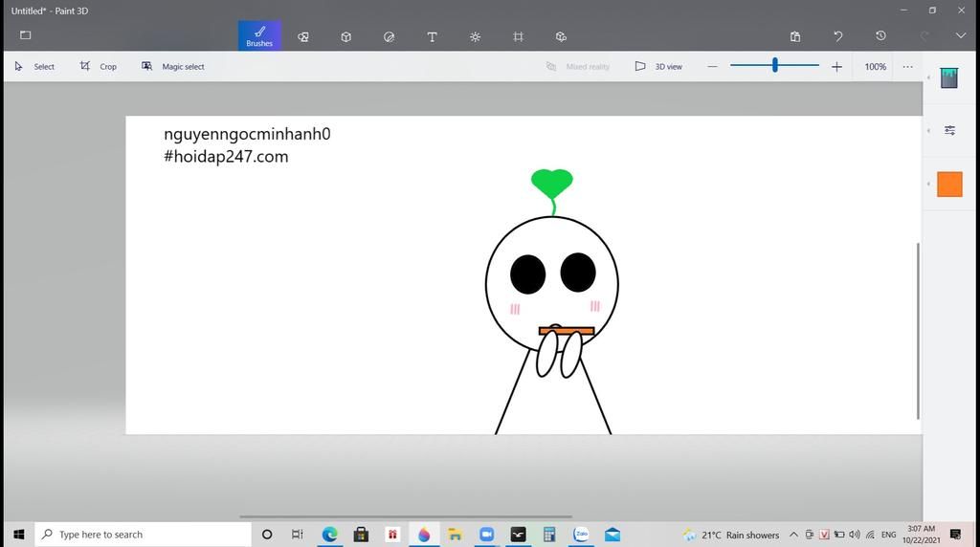The width and height of the screenshot is (980, 547).
Task: Activate Magic select
Action: pos(173,66)
